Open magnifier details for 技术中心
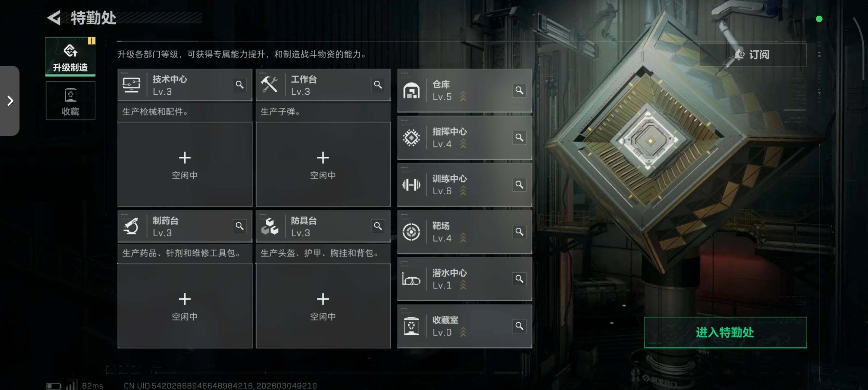 [x=240, y=84]
